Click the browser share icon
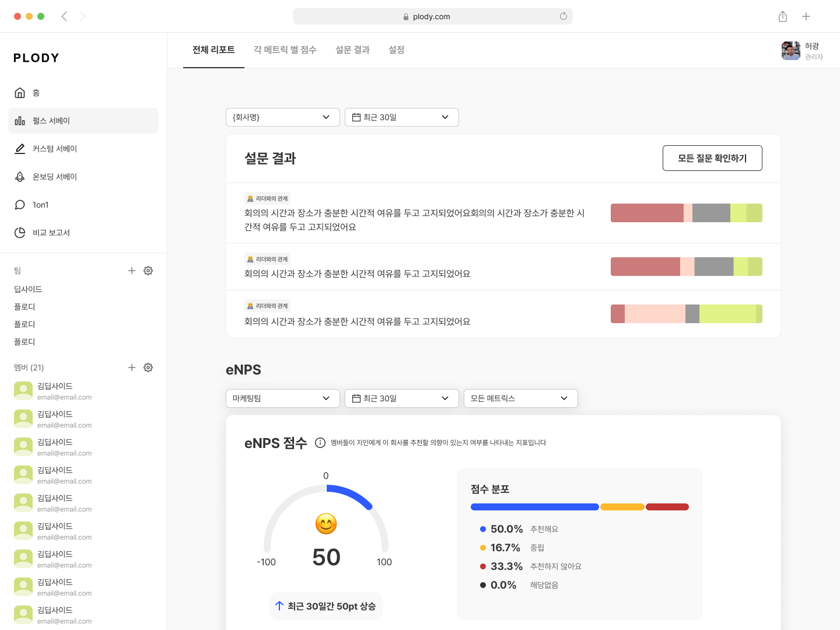 coord(783,16)
